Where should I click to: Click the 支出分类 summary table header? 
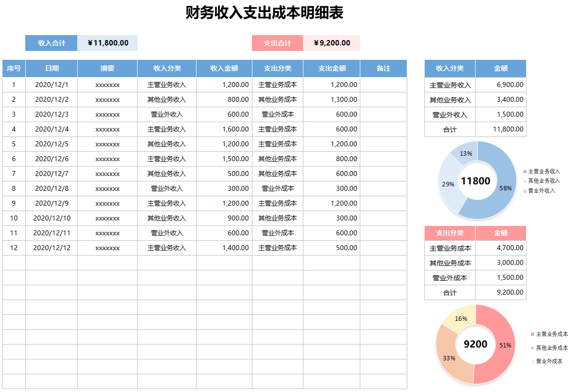(449, 233)
